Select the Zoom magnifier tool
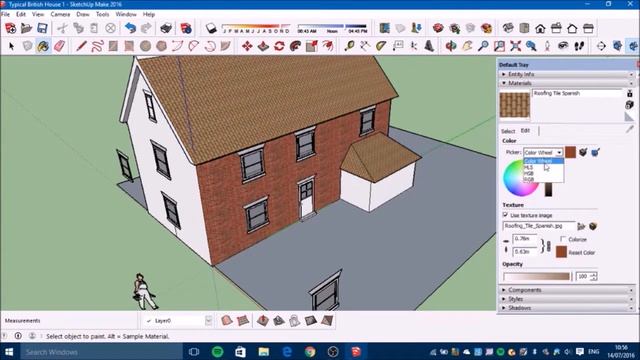640x360 pixels. 483,46
